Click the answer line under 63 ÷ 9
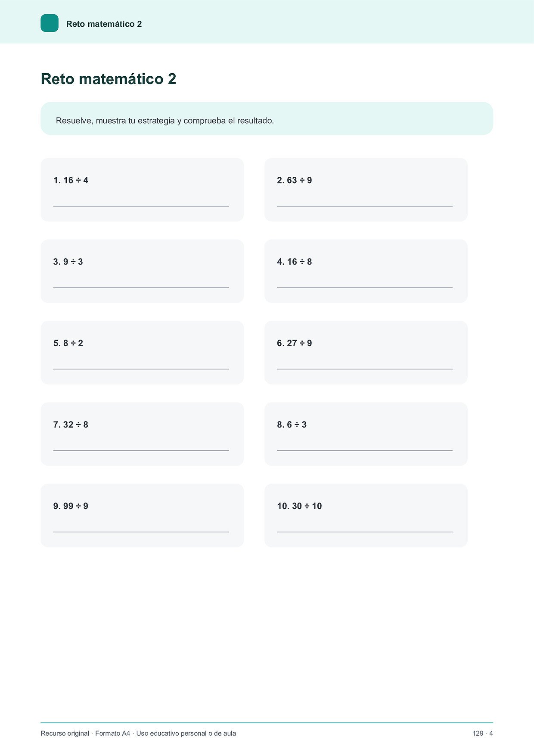The height and width of the screenshot is (756, 534). click(x=364, y=206)
